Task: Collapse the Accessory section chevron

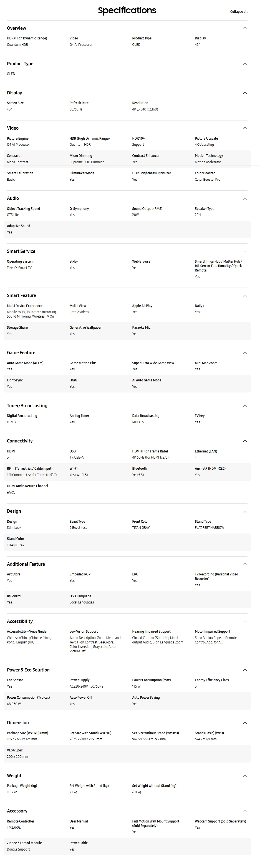Action: coord(245,811)
